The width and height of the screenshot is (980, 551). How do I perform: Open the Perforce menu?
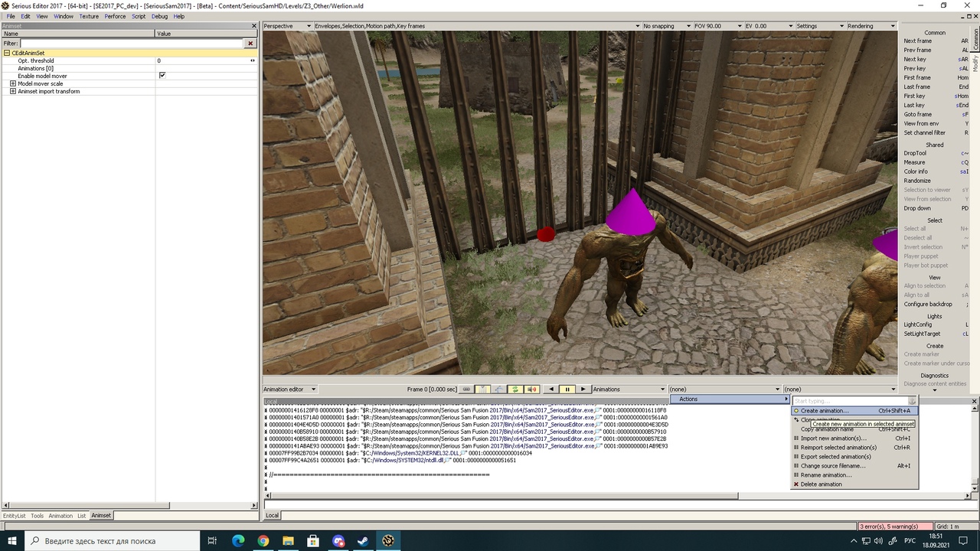115,16
